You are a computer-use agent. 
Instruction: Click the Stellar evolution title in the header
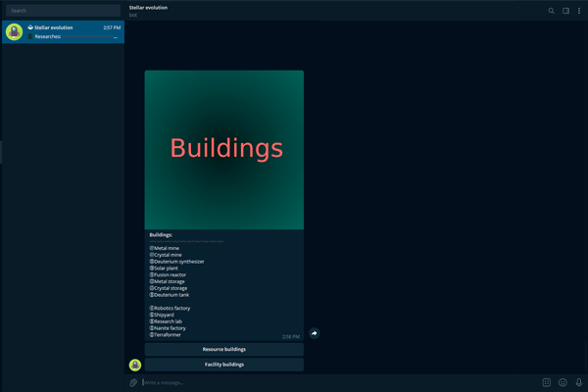(149, 7)
